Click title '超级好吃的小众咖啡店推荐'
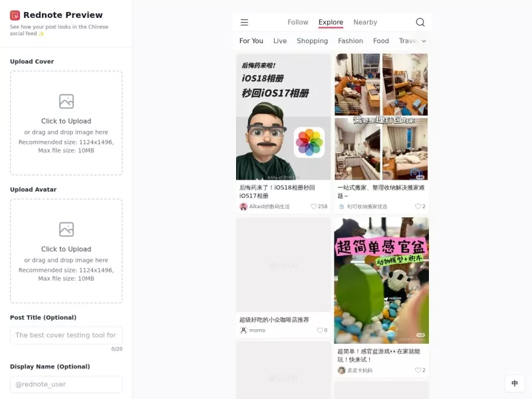This screenshot has height=399, width=532. click(274, 320)
